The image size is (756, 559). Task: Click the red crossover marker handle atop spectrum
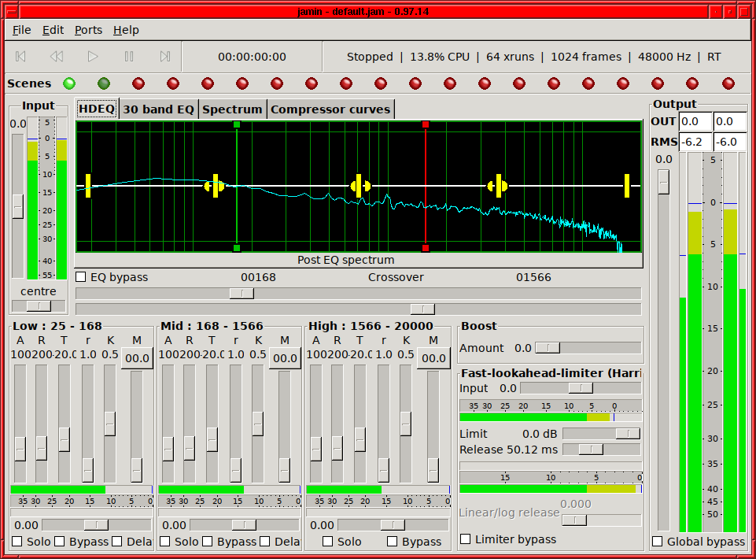(426, 124)
